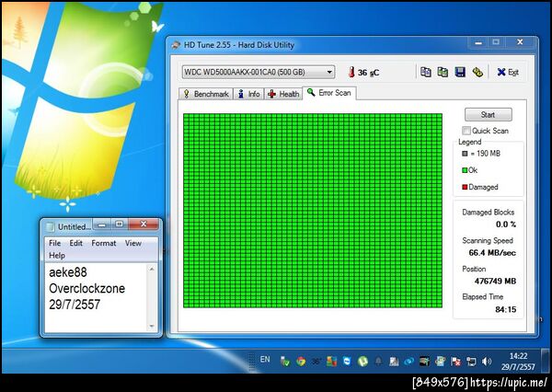Open the hard drive selection dropdown

(x=258, y=72)
